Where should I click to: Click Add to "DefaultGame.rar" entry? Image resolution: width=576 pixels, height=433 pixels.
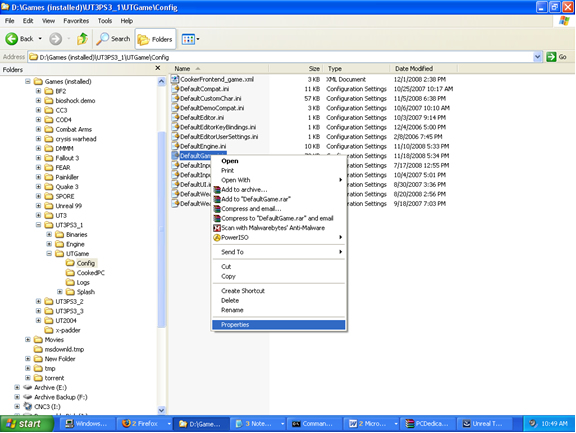coord(279,199)
